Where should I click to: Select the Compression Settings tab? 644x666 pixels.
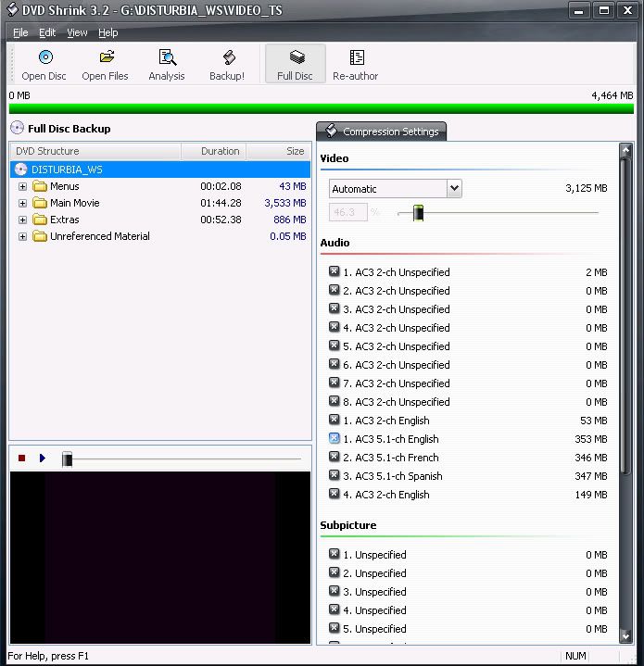tap(382, 132)
